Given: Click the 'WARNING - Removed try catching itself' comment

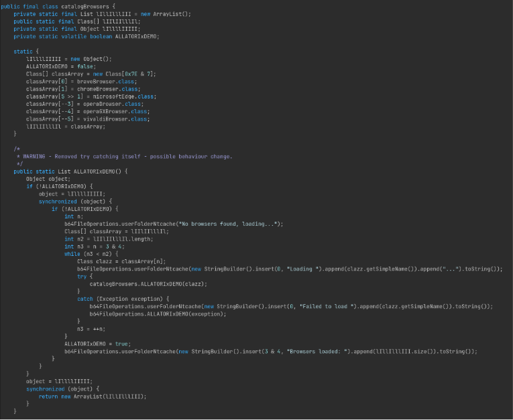Looking at the screenshot, I should 81,157.
